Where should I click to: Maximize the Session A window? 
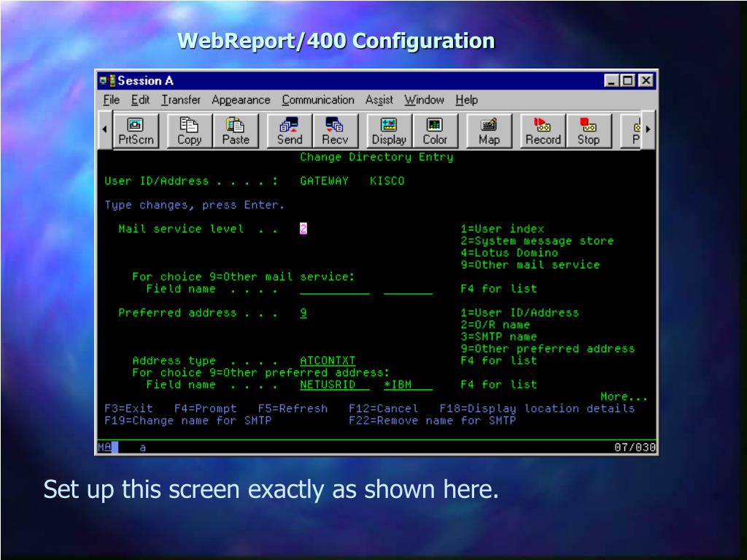click(628, 80)
